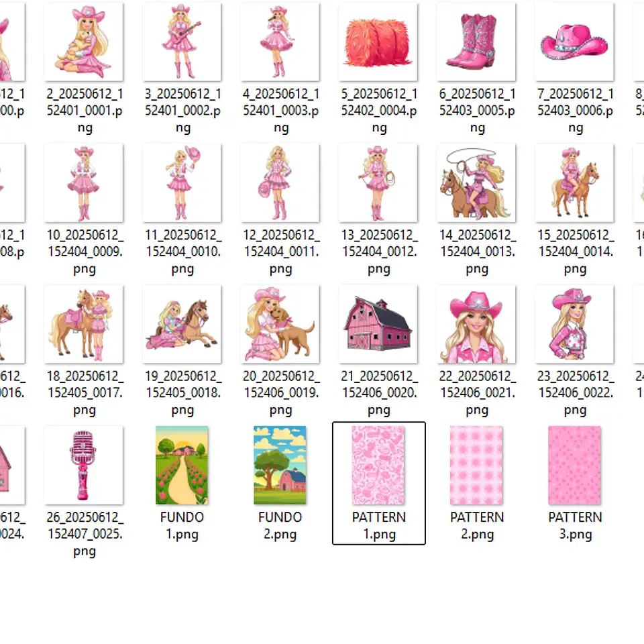Open the pink barn image 21_20250612_152406_0020.png
Image resolution: width=644 pixels, height=644 pixels.
pos(379,323)
